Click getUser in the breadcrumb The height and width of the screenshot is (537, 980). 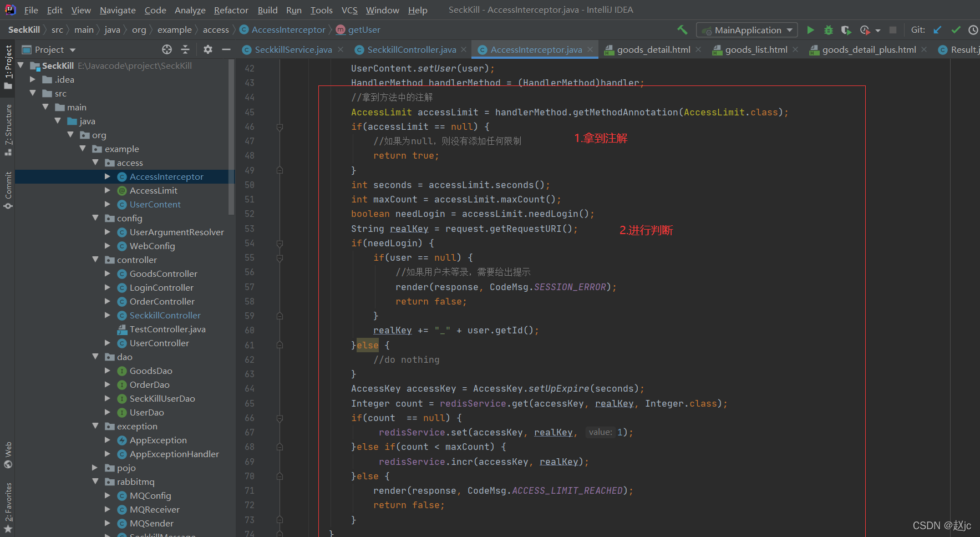[364, 30]
